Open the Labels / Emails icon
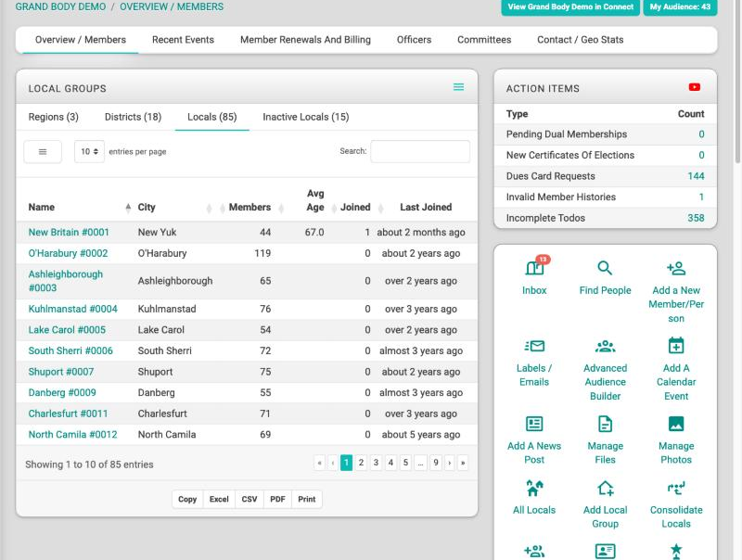This screenshot has width=742, height=560. click(x=534, y=346)
